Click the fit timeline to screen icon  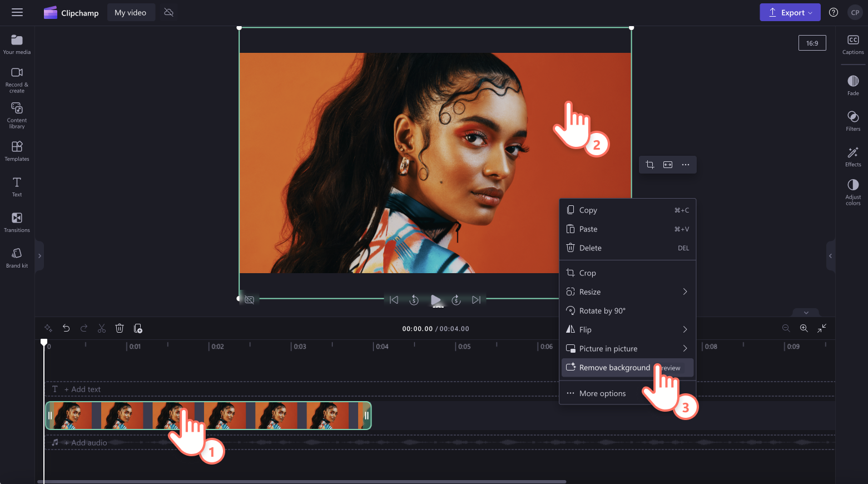coord(822,328)
